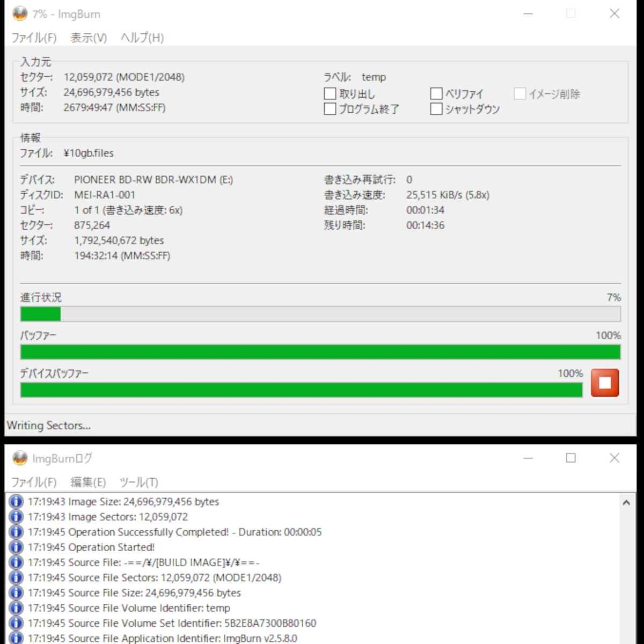Click the info icon next to 'Image Size' entry
Screen dimensions: 644x644
point(15,501)
